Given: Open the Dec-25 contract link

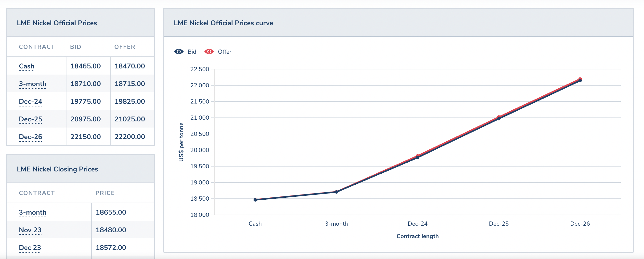Looking at the screenshot, I should 30,119.
